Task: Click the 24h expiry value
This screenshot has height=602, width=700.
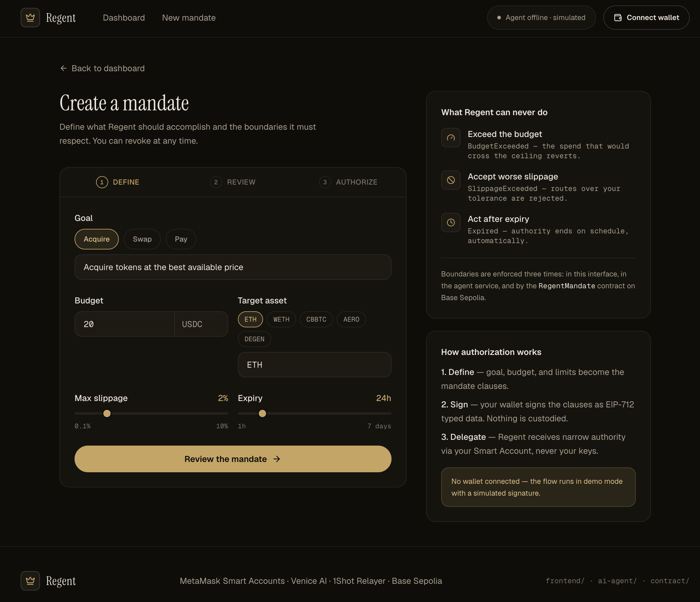Action: click(383, 398)
